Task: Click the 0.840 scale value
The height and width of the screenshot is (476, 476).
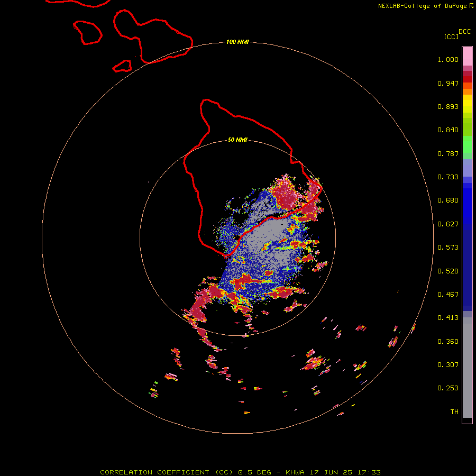Action: 448,130
